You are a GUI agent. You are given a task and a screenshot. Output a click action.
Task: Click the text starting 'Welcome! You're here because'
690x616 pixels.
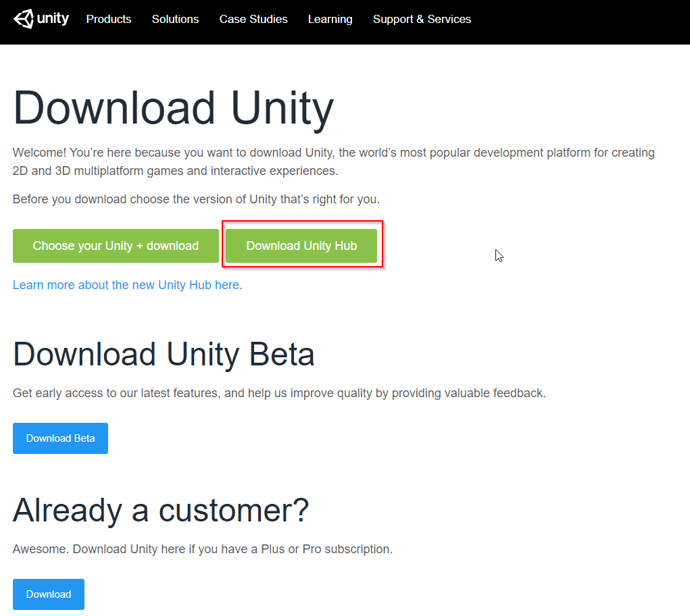tap(334, 161)
